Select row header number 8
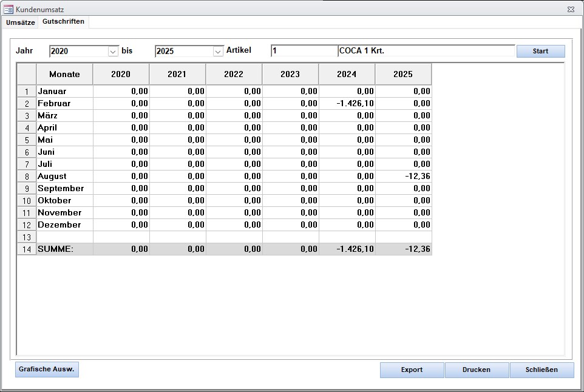584x392 pixels. [x=27, y=177]
